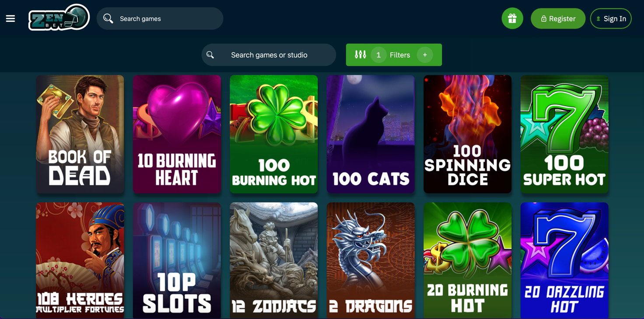Click the Register button
644x319 pixels.
558,18
